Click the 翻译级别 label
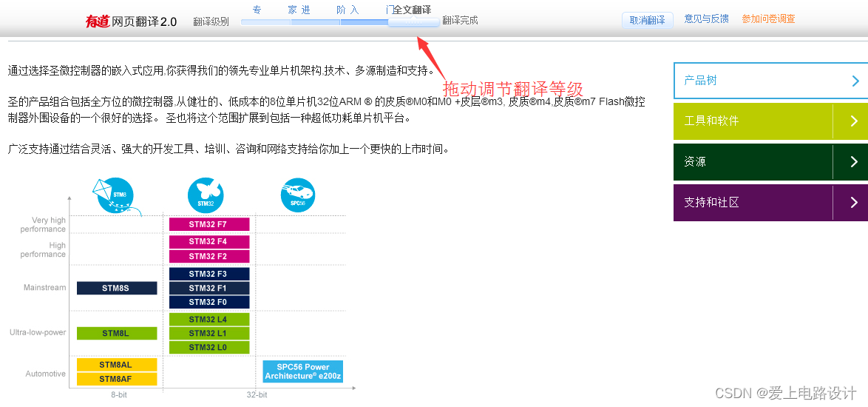 (211, 21)
